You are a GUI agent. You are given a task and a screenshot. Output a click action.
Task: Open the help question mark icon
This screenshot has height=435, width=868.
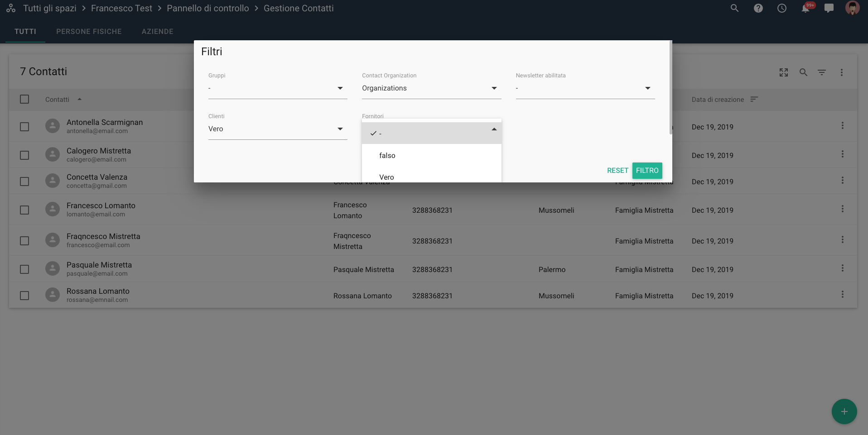pos(758,8)
